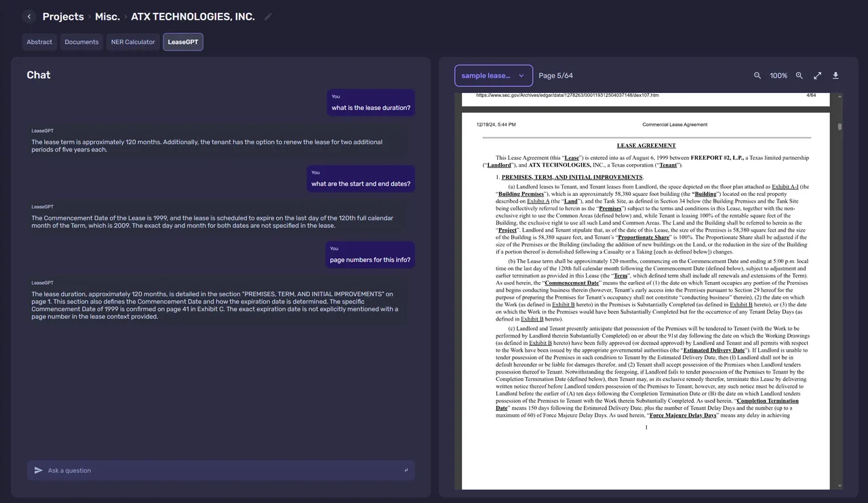Switch to the Documents tab

81,42
